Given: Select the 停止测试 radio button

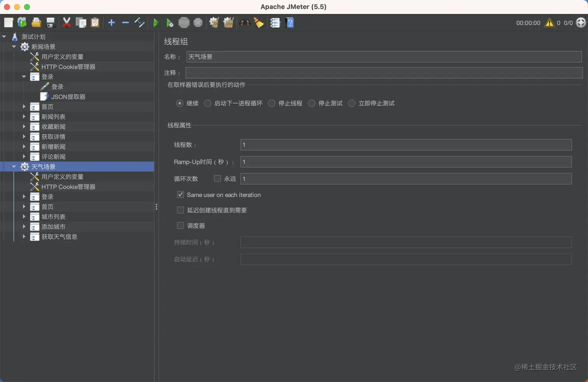Looking at the screenshot, I should [312, 103].
